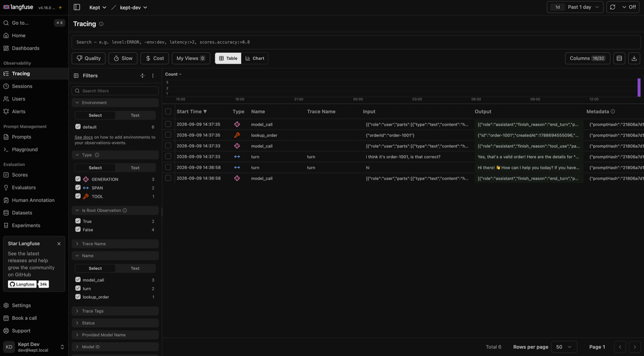Click the Slow preset button

point(123,58)
